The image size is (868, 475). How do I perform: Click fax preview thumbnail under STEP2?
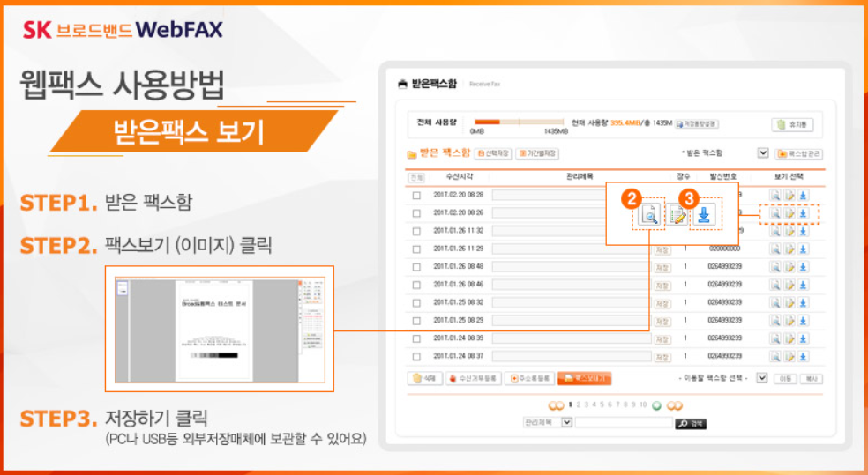pyautogui.click(x=220, y=330)
